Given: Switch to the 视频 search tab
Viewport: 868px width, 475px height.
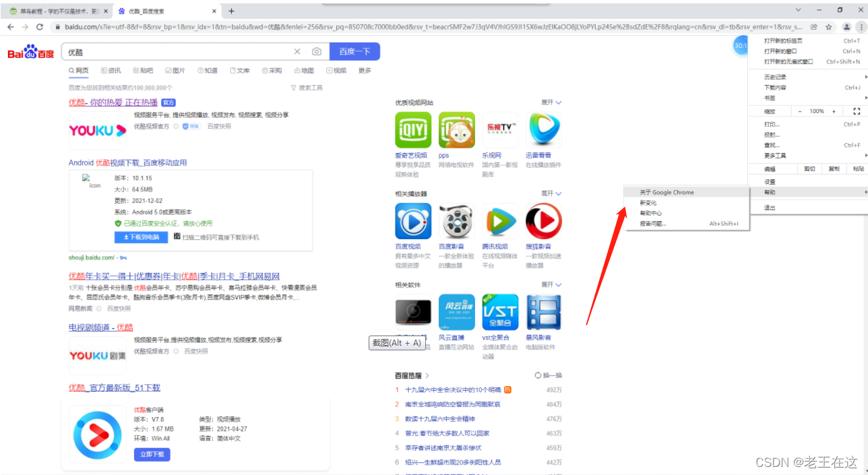Looking at the screenshot, I should coord(336,70).
